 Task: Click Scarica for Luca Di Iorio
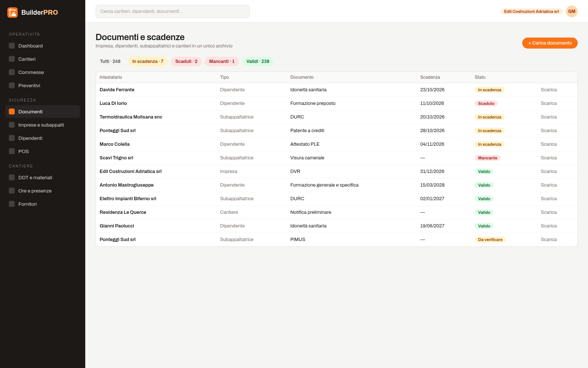click(549, 103)
